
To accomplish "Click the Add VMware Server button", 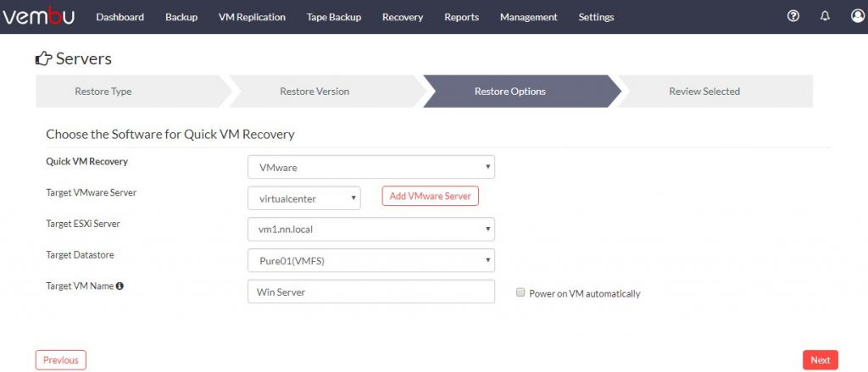I will pyautogui.click(x=430, y=196).
